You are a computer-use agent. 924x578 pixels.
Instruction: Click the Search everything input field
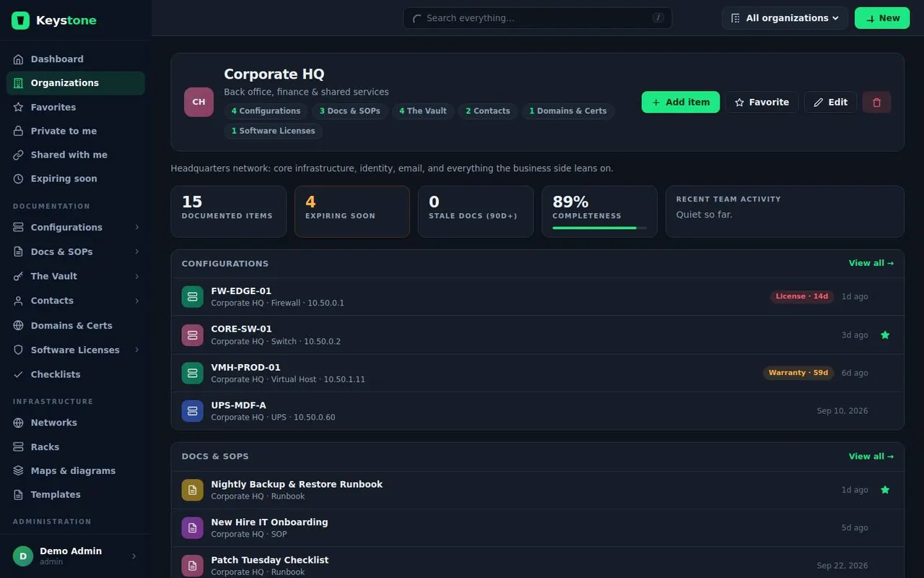537,18
